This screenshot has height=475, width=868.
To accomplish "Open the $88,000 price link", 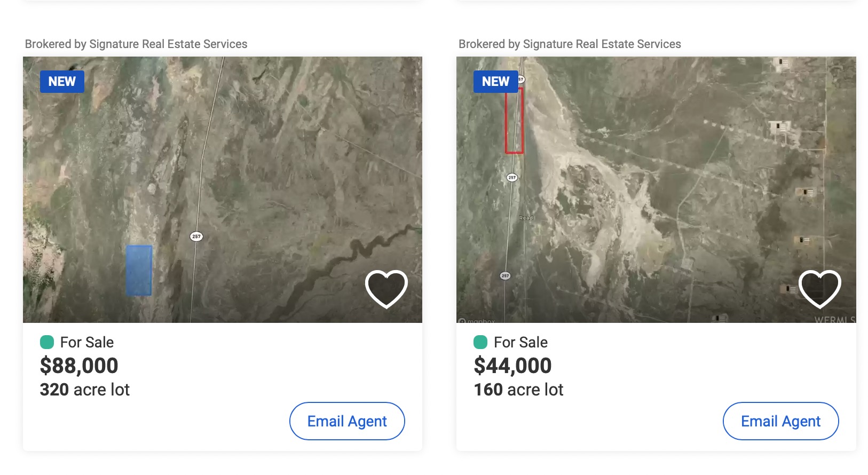I will [x=79, y=366].
